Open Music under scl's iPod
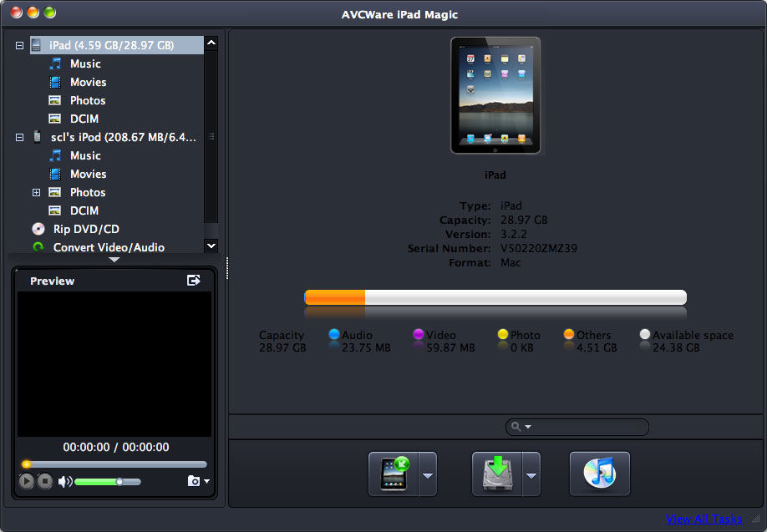 coord(85,156)
